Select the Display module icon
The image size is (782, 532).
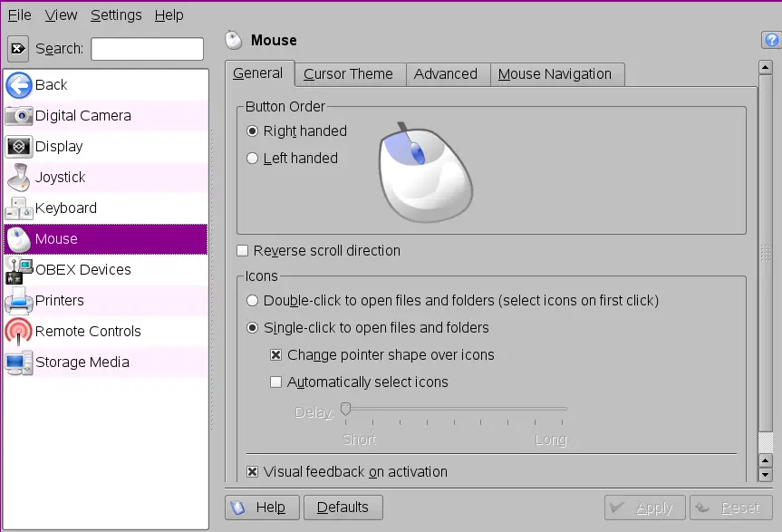point(19,147)
